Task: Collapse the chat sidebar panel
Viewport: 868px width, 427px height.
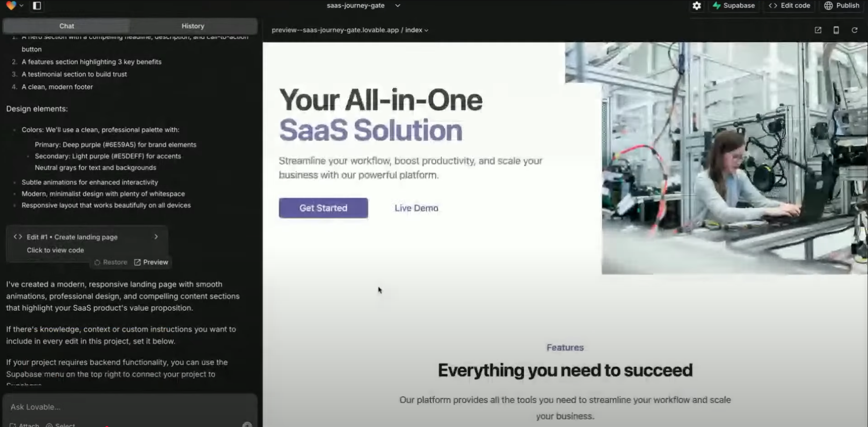Action: coord(37,6)
